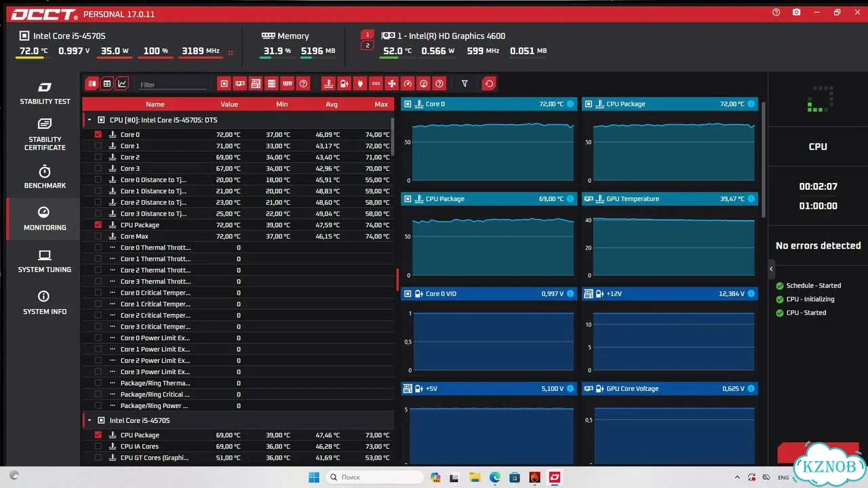This screenshot has width=868, height=488.
Task: Select the Monitoring section
Action: point(45,219)
